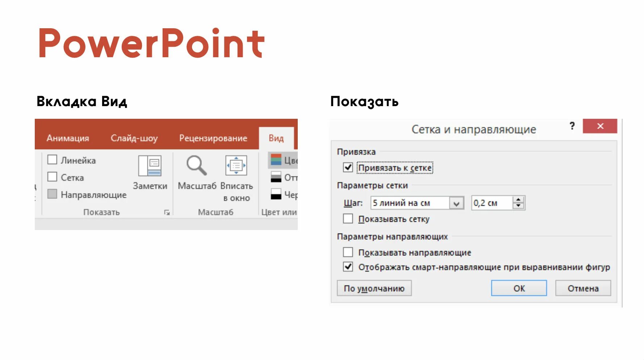Open the Zoom (Масштаб) magnifier tool
This screenshot has width=644, height=360.
(197, 166)
